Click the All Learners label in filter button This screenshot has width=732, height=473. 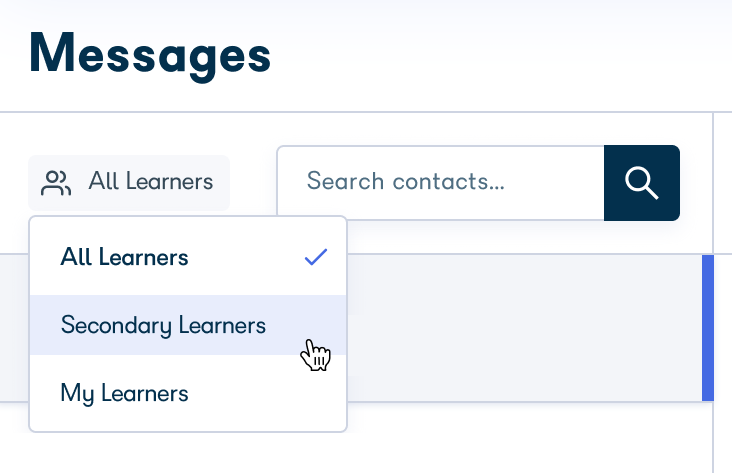pos(151,181)
